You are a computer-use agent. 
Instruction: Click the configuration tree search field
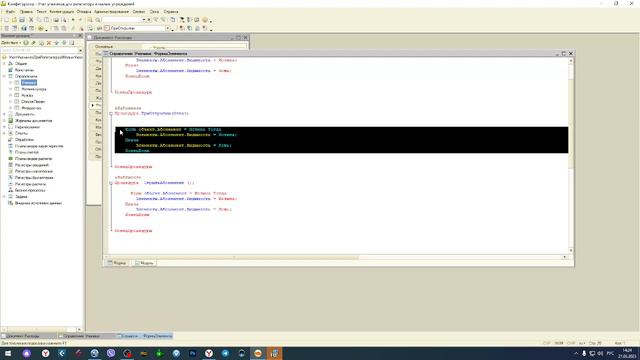[39, 50]
